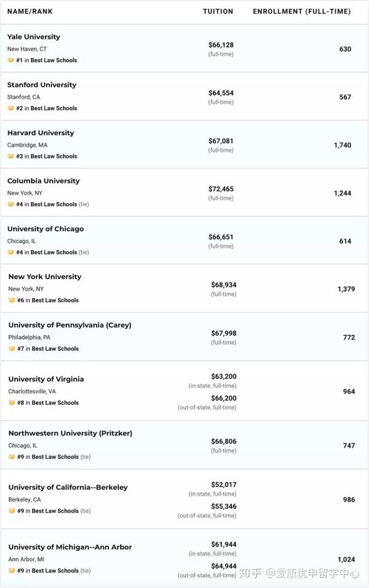Click the ranking badge icon for University of Virginia
The height and width of the screenshot is (588, 369).
12,403
